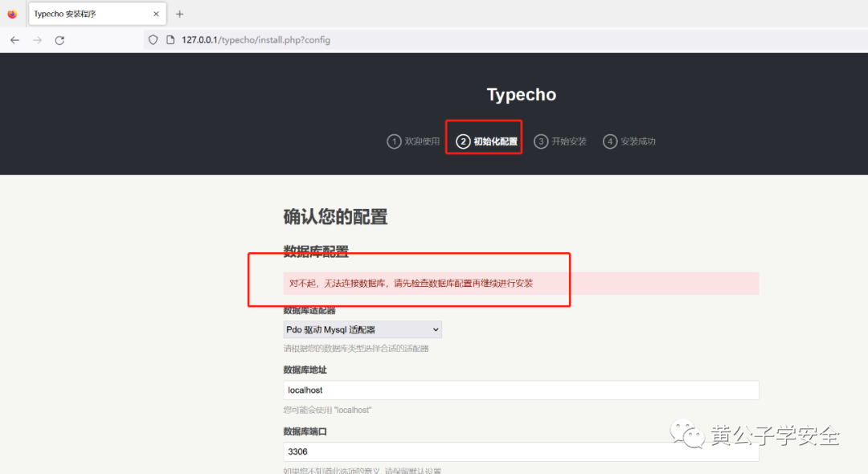The image size is (868, 474).
Task: Click the forward navigation arrow
Action: coord(37,39)
